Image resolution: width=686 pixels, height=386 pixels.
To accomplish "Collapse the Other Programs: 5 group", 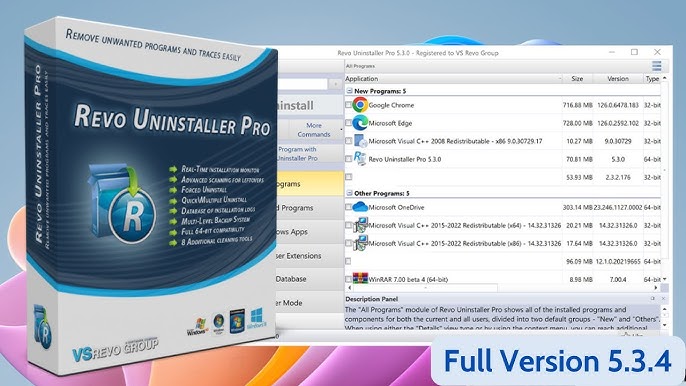I will pyautogui.click(x=349, y=193).
